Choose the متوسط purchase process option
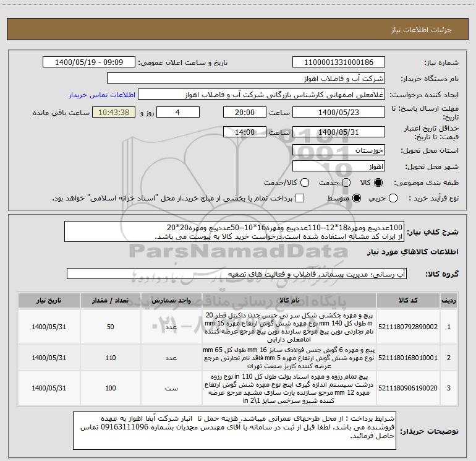Image resolution: width=476 pixels, height=461 pixels. point(357,199)
